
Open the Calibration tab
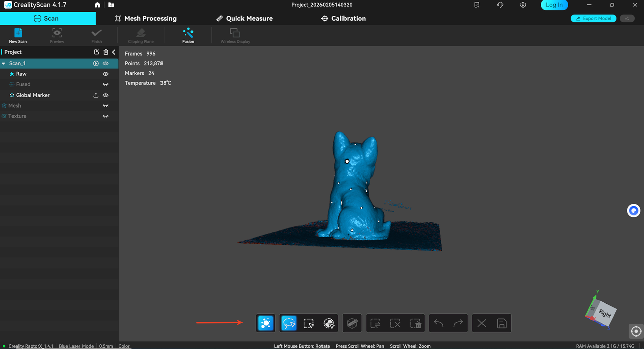[x=343, y=18]
